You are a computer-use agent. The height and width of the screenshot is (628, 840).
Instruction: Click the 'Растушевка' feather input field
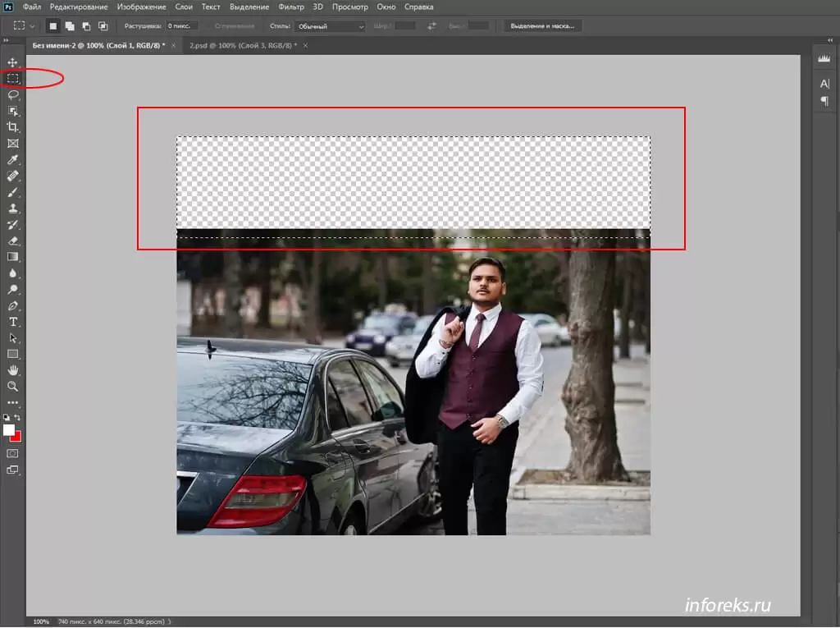click(x=181, y=26)
